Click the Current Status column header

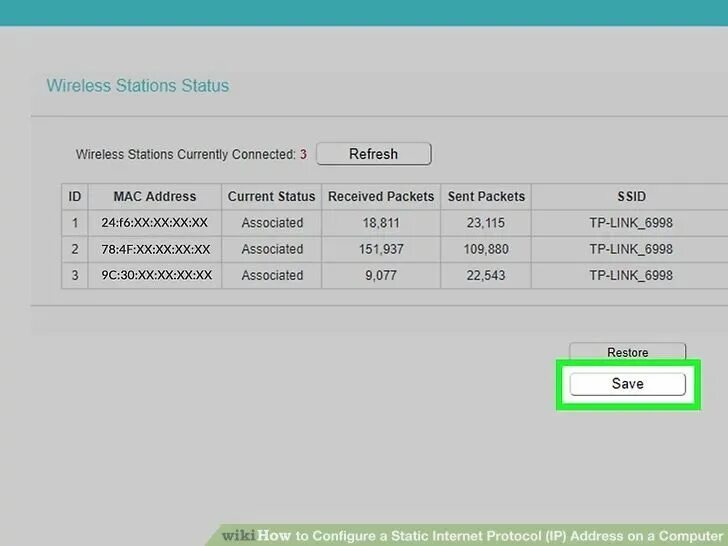[x=272, y=196]
